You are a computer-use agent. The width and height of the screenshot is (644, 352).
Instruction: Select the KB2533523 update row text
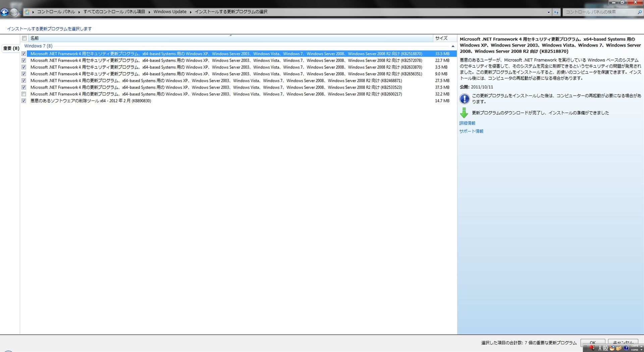click(216, 87)
